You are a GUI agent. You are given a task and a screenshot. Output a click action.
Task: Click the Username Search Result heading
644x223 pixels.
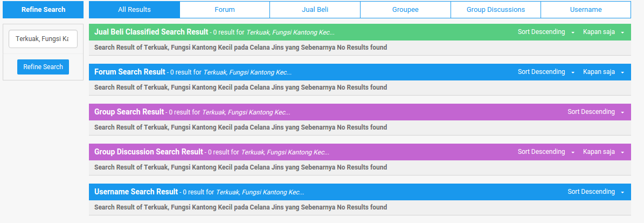click(136, 192)
